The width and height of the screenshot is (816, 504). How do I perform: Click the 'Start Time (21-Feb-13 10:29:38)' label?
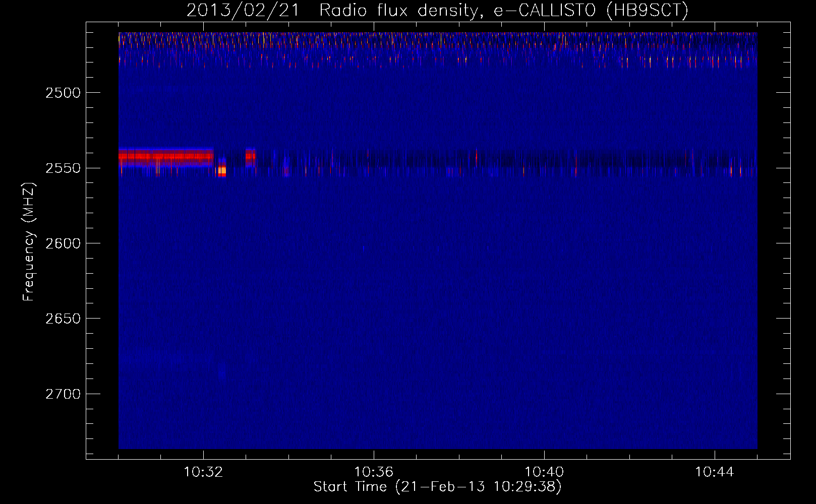tap(437, 487)
